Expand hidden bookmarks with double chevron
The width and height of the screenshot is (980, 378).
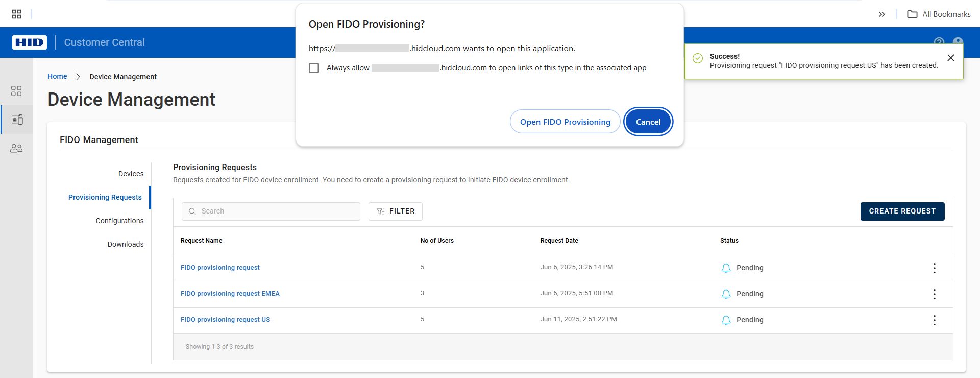click(881, 14)
